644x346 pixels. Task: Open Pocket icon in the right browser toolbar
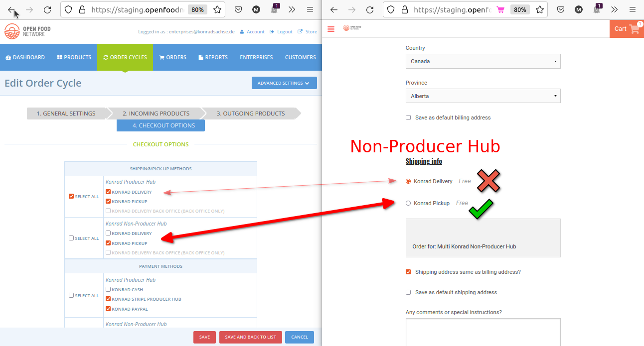pos(561,9)
